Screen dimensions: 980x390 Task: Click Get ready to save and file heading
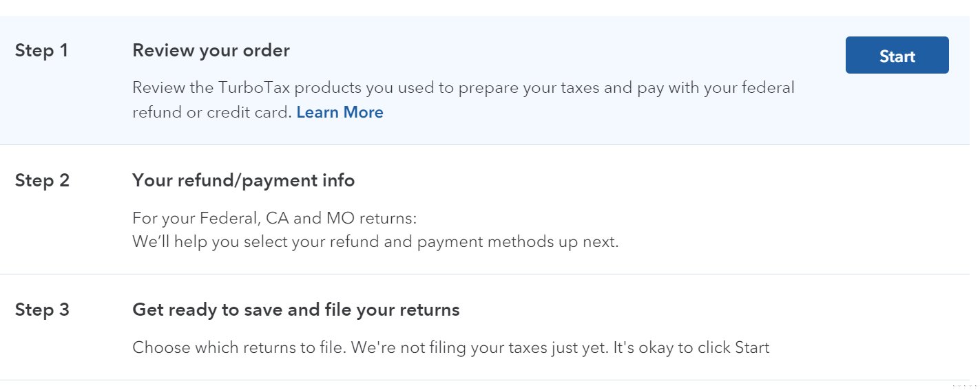click(295, 310)
